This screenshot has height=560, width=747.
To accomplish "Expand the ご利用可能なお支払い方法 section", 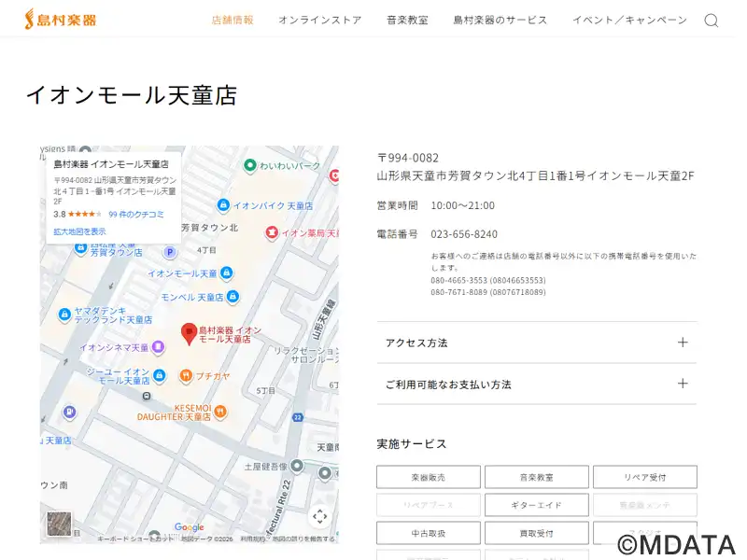I will 536,384.
